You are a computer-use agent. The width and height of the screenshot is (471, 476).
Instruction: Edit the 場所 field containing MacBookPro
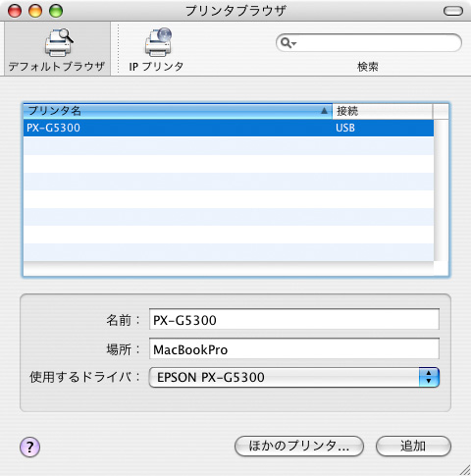[293, 349]
